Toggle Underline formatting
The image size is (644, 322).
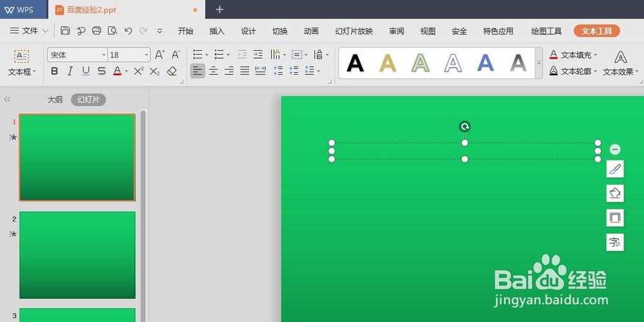[86, 71]
